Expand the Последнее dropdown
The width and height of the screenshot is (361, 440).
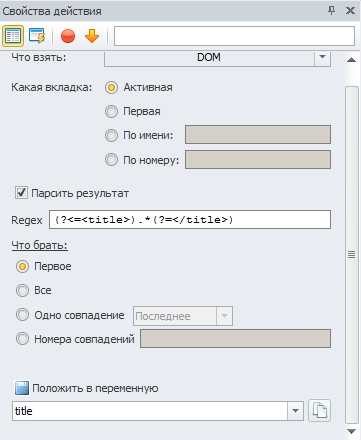click(x=224, y=316)
